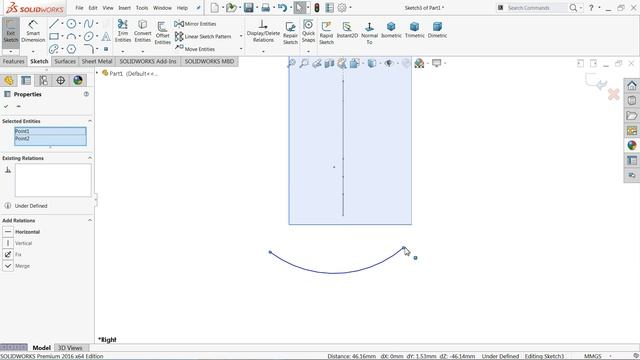Toggle Rapid Sketch mode
Screen dimensions: 640x360
coord(326,33)
